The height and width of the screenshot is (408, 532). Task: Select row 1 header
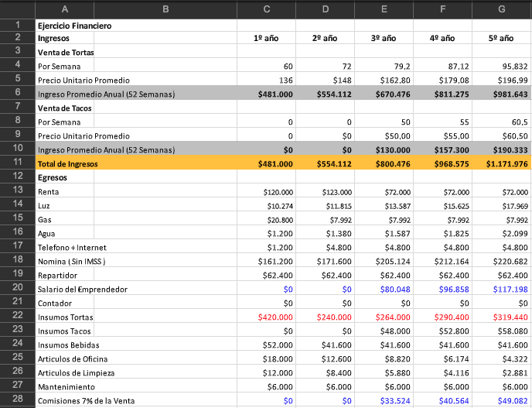click(x=18, y=25)
